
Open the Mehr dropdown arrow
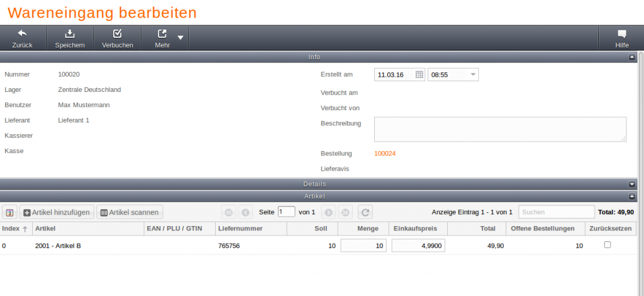pyautogui.click(x=180, y=38)
